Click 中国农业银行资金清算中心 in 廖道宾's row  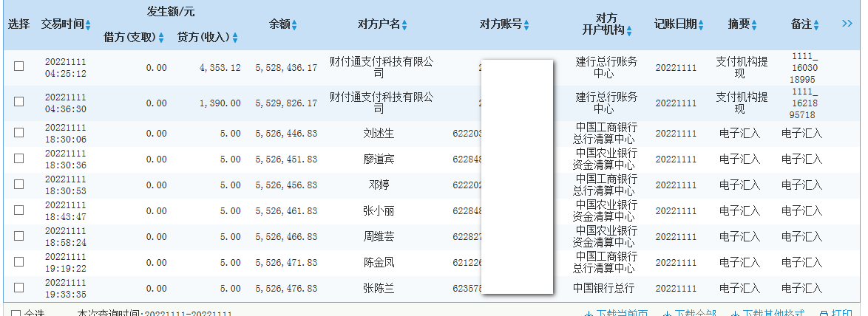click(x=603, y=159)
